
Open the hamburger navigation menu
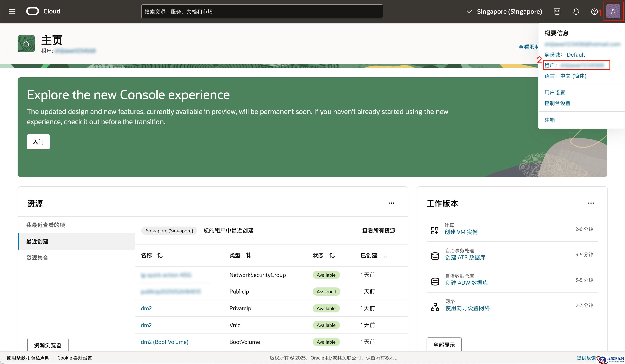(12, 11)
